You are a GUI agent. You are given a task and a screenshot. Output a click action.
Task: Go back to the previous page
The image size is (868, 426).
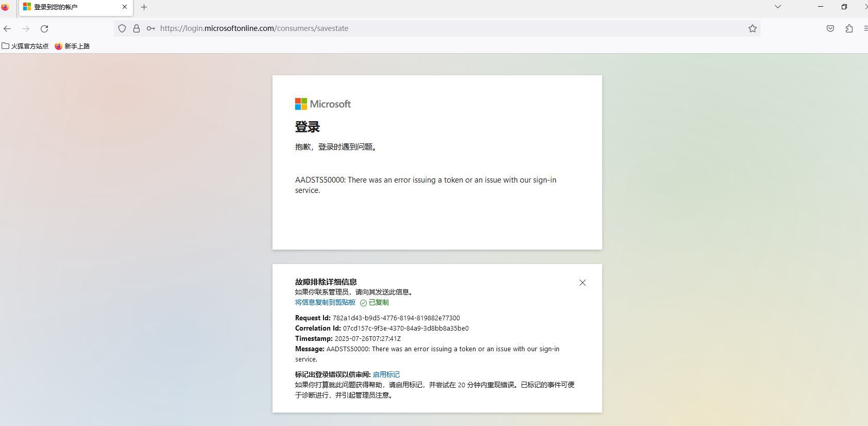pyautogui.click(x=7, y=28)
